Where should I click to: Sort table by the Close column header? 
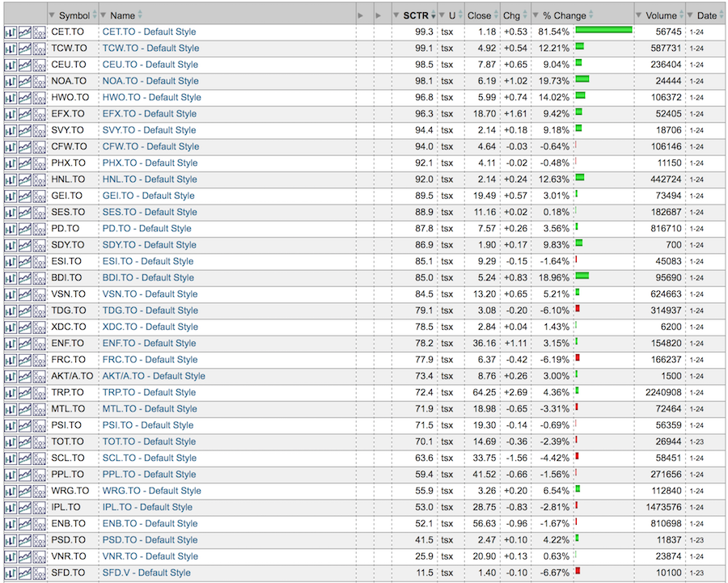479,15
